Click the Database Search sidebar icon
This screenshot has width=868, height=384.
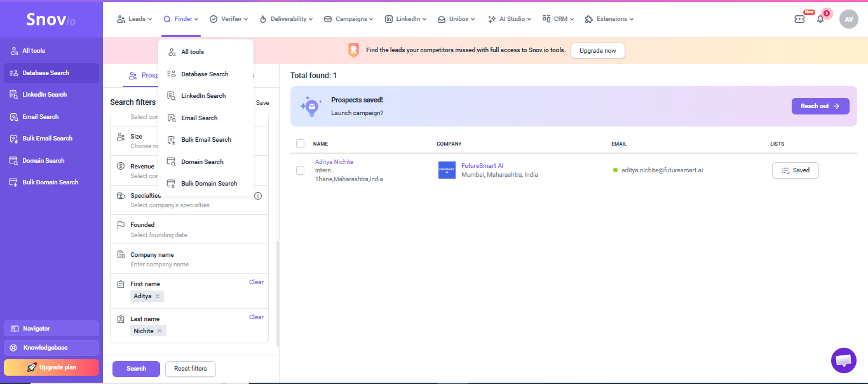(14, 72)
